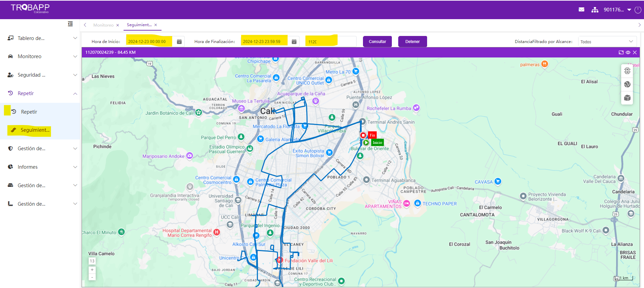The height and width of the screenshot is (288, 644).
Task: Click the CAVASA map pin
Action: 498,181
